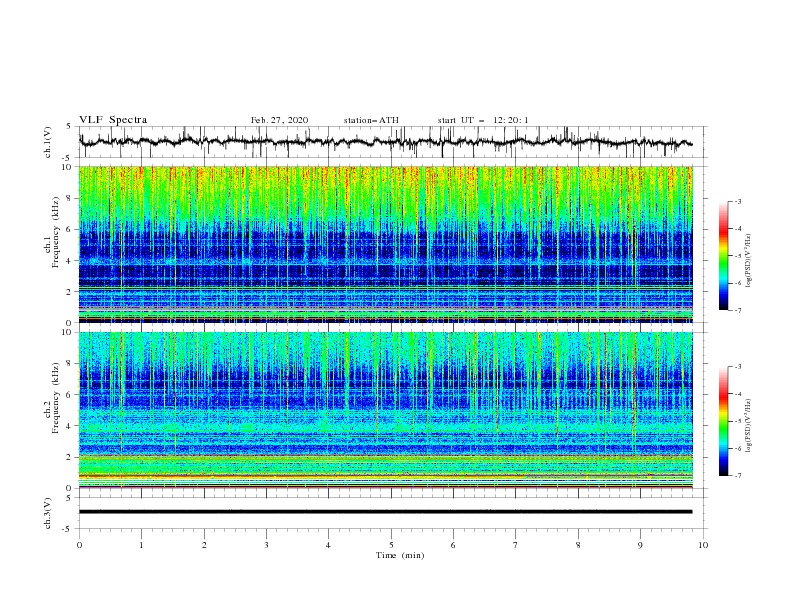This screenshot has width=792, height=612.
Task: Click the "10" kHz tick on ch.1 frequency axis
Action: pyautogui.click(x=67, y=167)
